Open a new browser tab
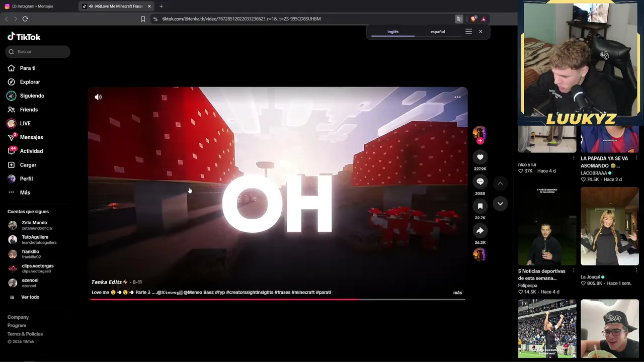This screenshot has width=644, height=362. [x=161, y=6]
